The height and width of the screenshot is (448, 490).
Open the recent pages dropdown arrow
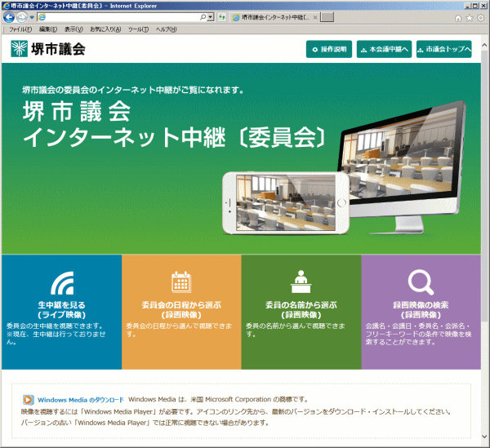click(x=32, y=17)
